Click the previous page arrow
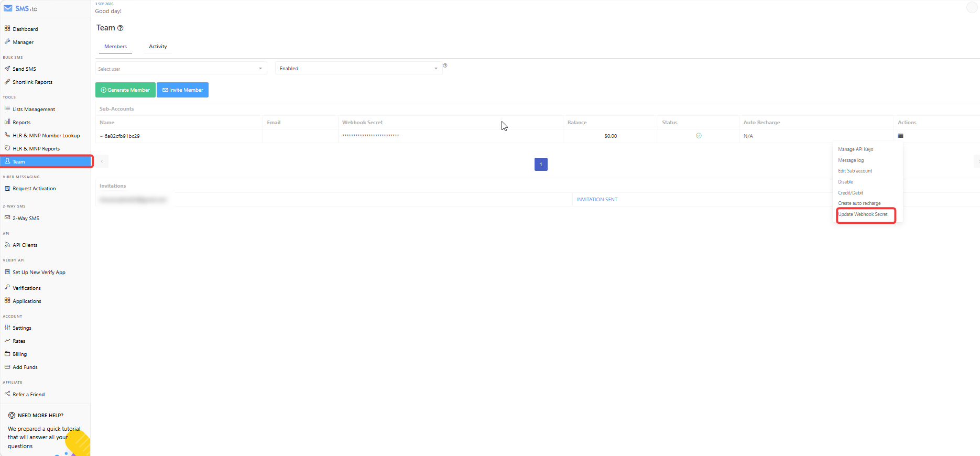The height and width of the screenshot is (456, 980). click(102, 161)
